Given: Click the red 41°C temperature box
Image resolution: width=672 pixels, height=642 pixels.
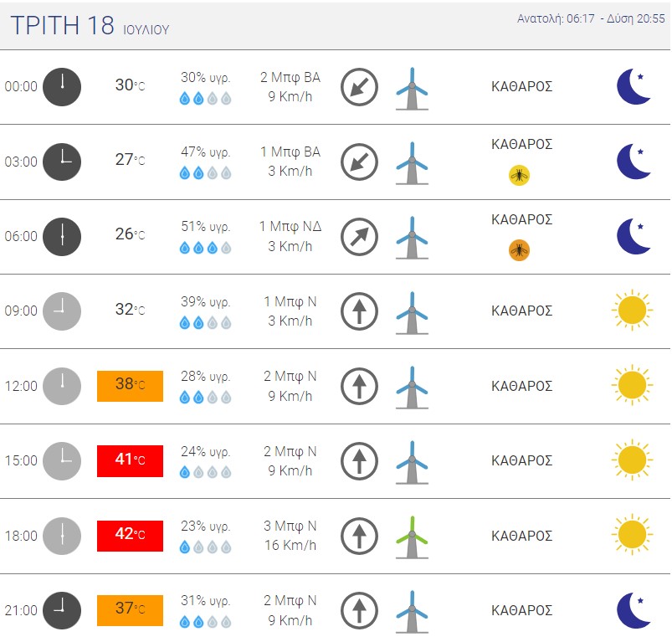Looking at the screenshot, I should (x=130, y=460).
